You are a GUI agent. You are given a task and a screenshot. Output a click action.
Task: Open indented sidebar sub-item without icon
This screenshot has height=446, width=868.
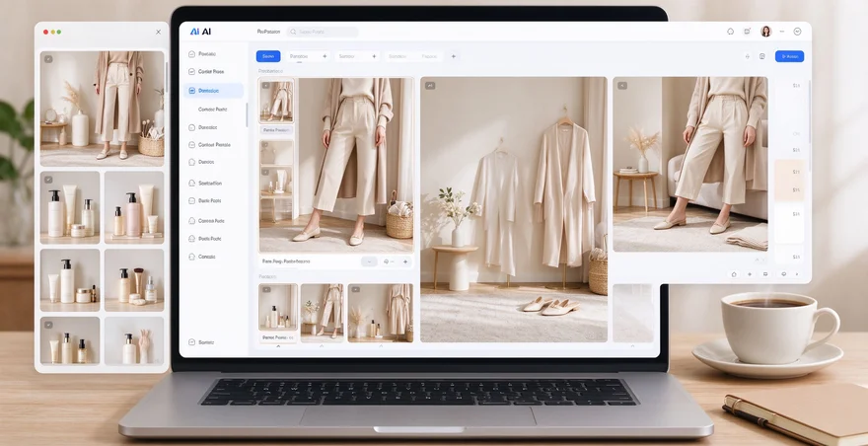coord(213,110)
